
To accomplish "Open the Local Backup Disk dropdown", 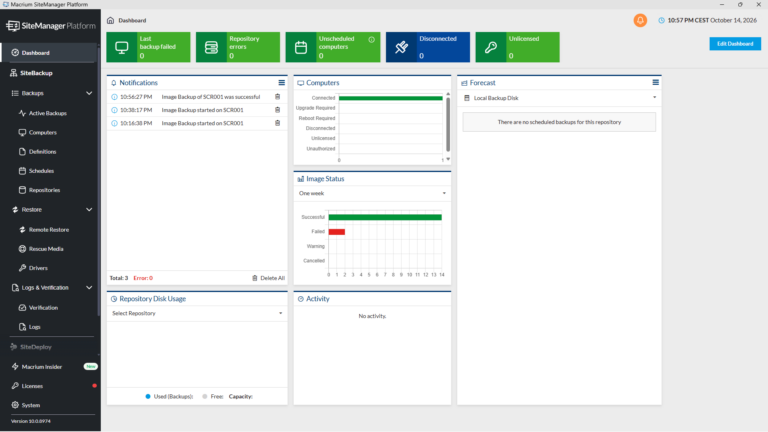I will point(559,98).
